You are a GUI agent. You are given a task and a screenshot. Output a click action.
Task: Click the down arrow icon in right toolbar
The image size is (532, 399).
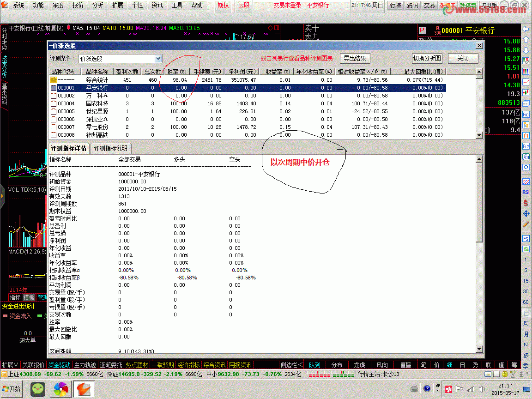click(526, 50)
